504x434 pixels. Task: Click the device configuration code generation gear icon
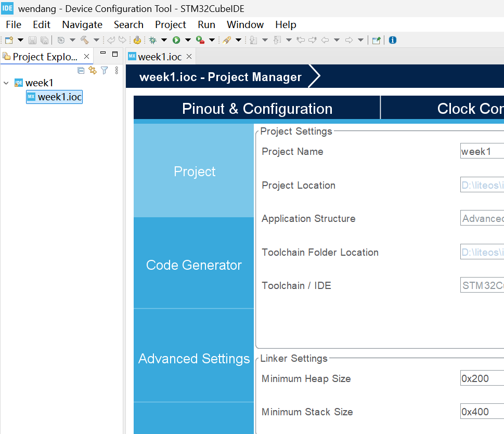(137, 40)
